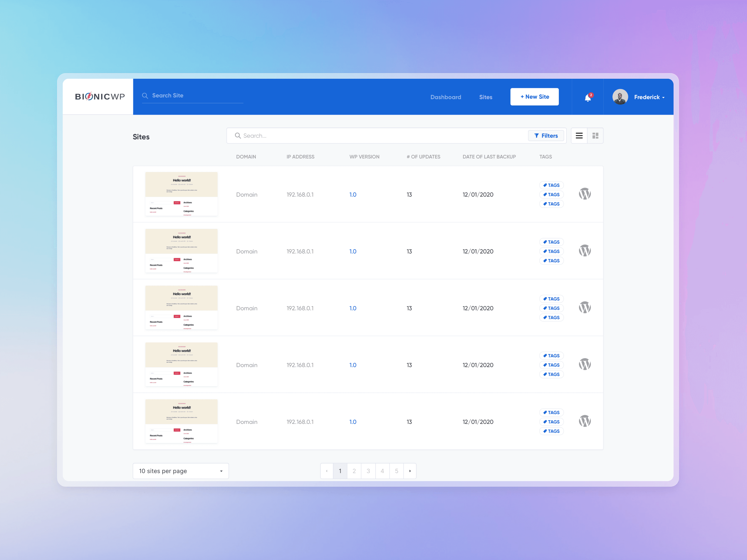Go to next page arrow

tap(410, 471)
